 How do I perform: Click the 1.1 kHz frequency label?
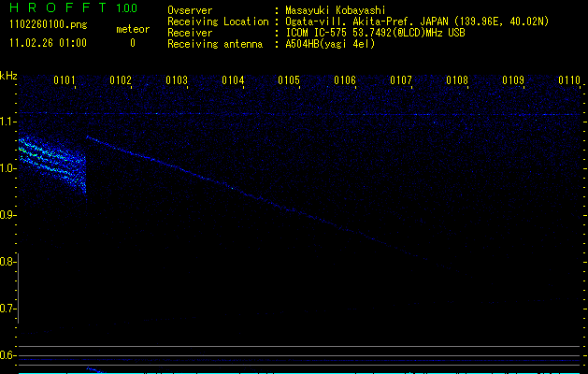(7, 122)
